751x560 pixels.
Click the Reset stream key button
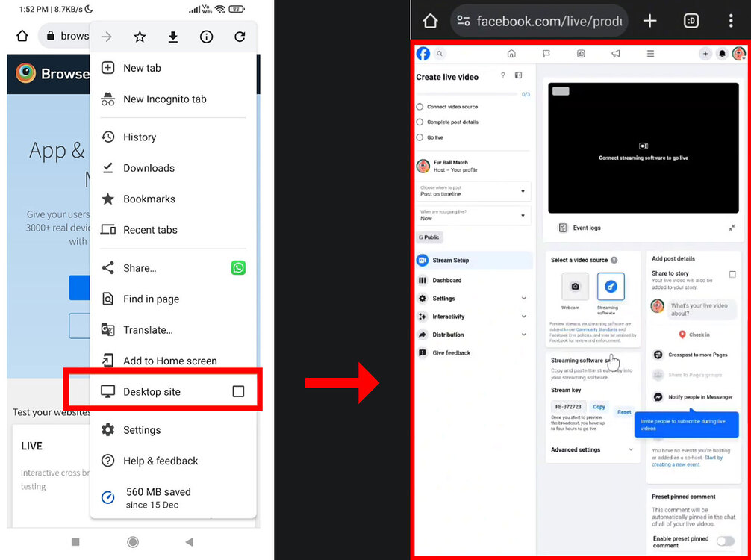[x=624, y=412]
